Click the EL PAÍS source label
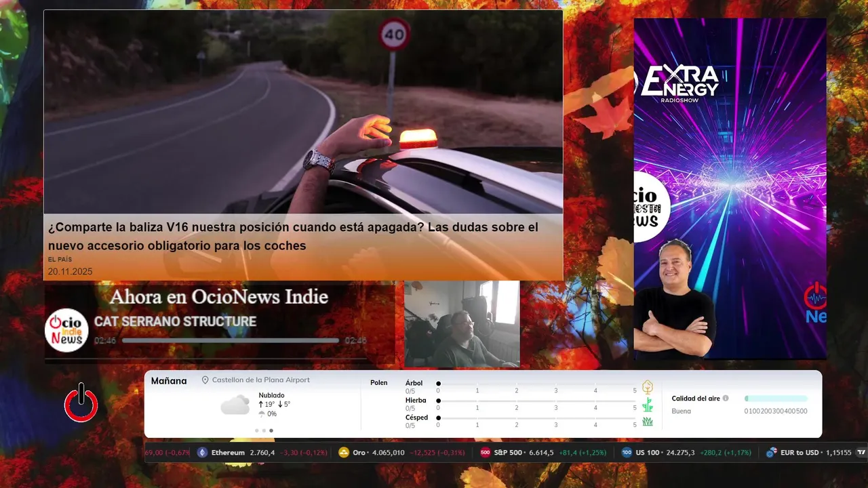 coord(60,260)
